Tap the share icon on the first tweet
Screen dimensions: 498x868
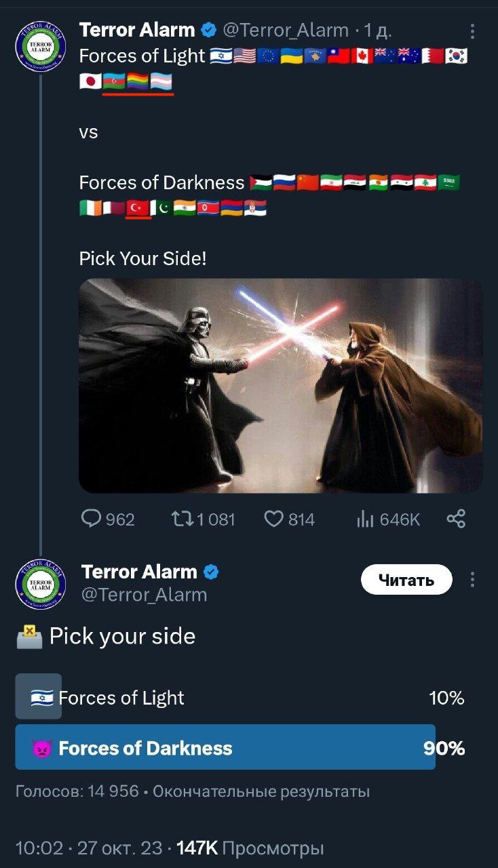tap(456, 519)
